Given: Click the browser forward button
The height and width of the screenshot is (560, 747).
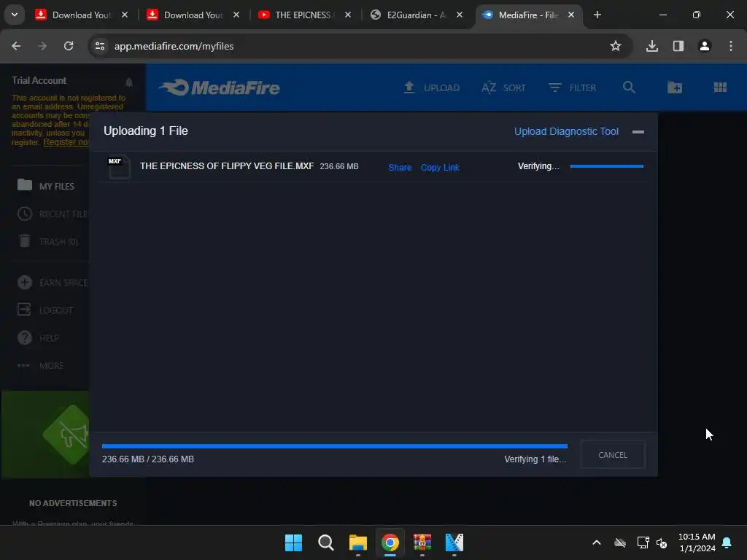Looking at the screenshot, I should coord(42,46).
